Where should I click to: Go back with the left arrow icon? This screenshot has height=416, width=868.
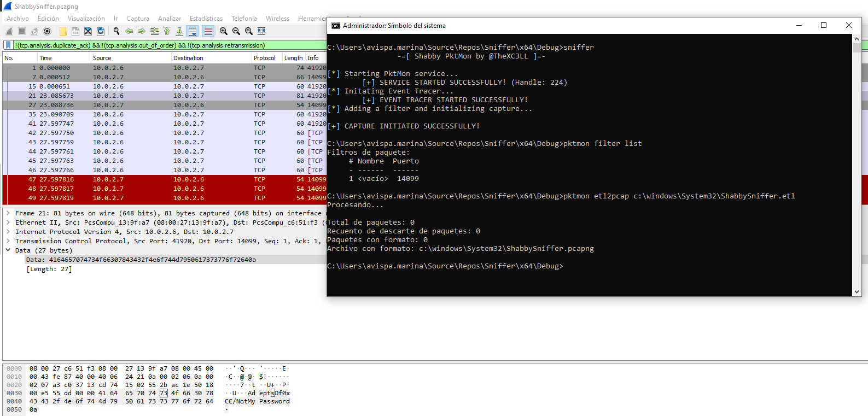coord(129,31)
